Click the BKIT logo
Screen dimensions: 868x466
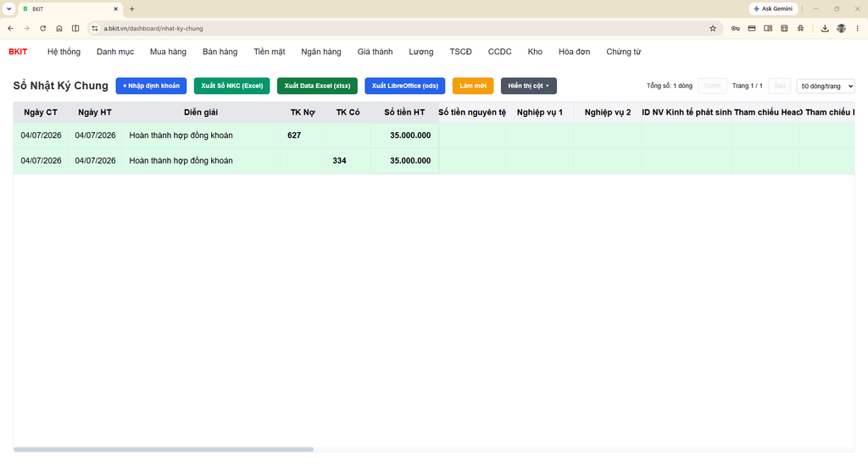[x=18, y=52]
